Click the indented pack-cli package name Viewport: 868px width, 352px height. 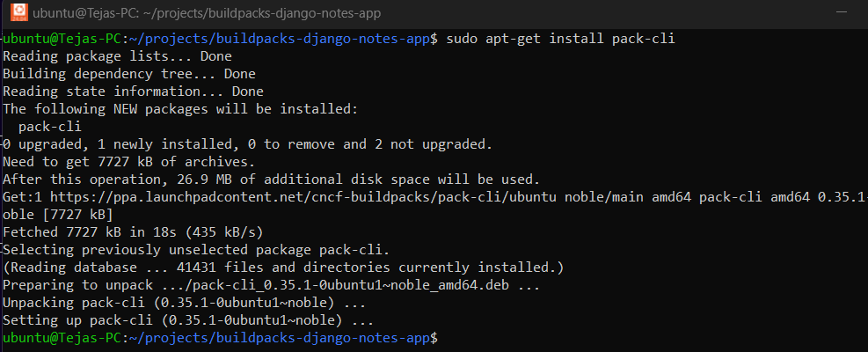(x=50, y=127)
